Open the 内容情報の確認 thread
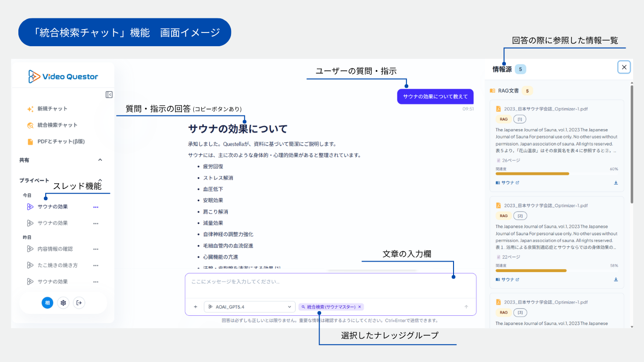This screenshot has width=644, height=362. coord(55,249)
